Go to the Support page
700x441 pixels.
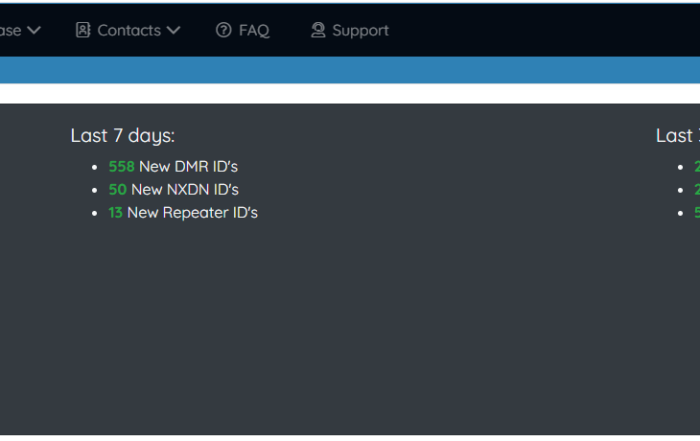pyautogui.click(x=360, y=30)
